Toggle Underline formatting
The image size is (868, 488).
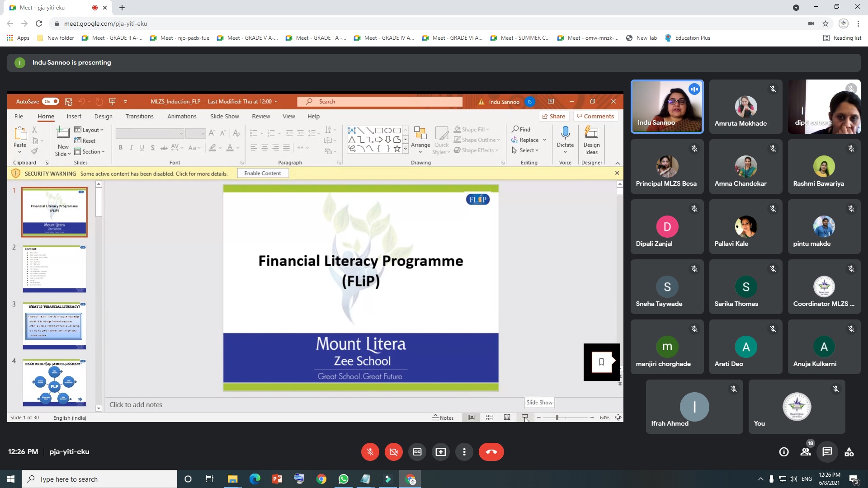tap(142, 147)
